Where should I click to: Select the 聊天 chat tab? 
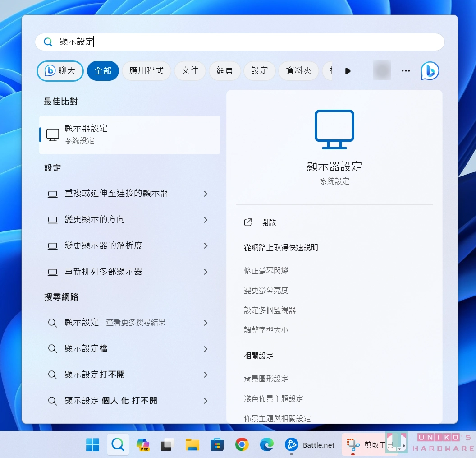60,71
